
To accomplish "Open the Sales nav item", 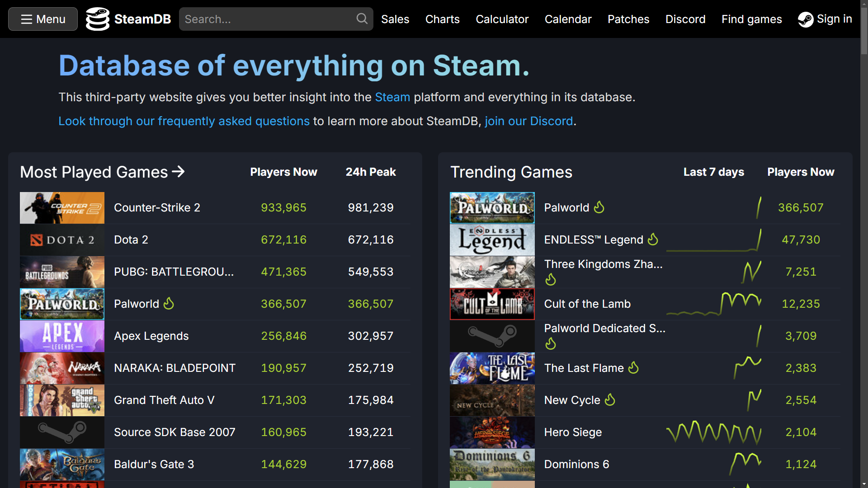I will [395, 19].
